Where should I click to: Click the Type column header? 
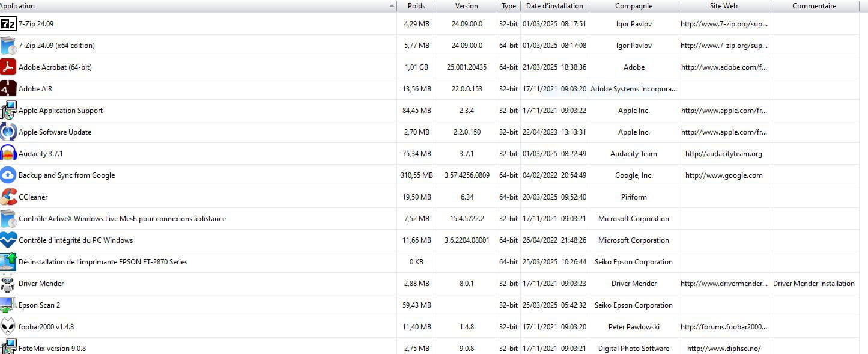pyautogui.click(x=509, y=6)
